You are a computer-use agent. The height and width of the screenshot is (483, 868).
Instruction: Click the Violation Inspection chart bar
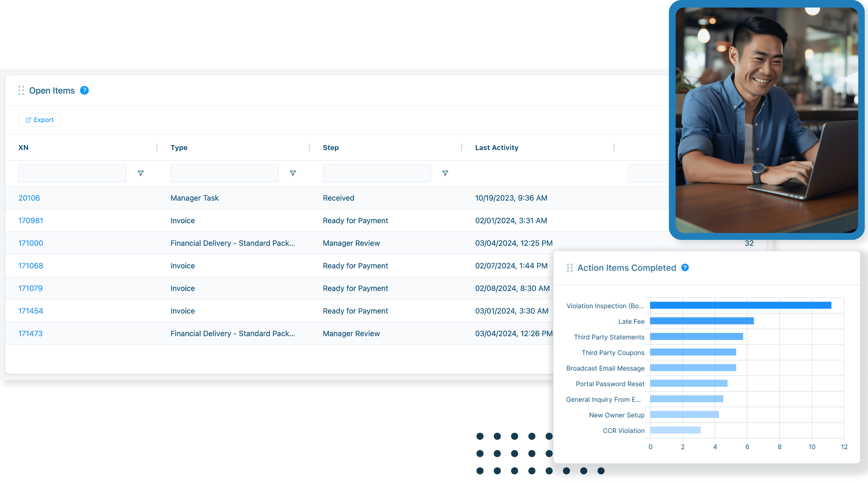point(740,305)
